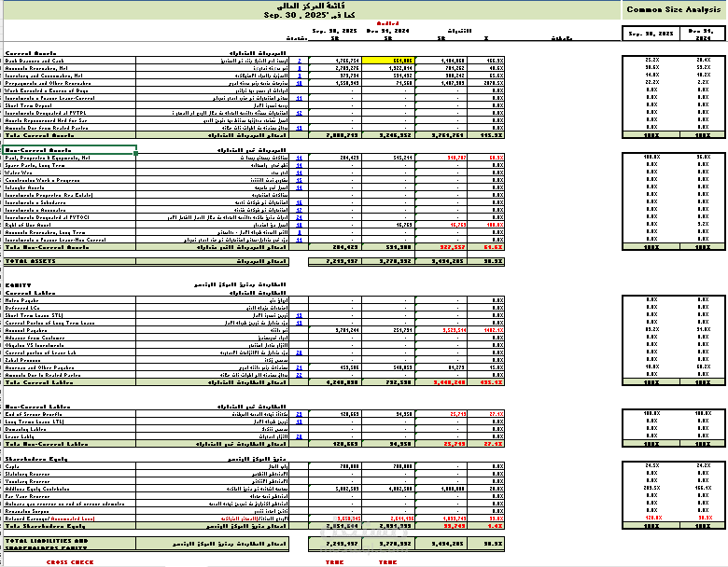Open note link in End of Service Benefits row
Viewport: 728px width, 567px height.
(300, 414)
